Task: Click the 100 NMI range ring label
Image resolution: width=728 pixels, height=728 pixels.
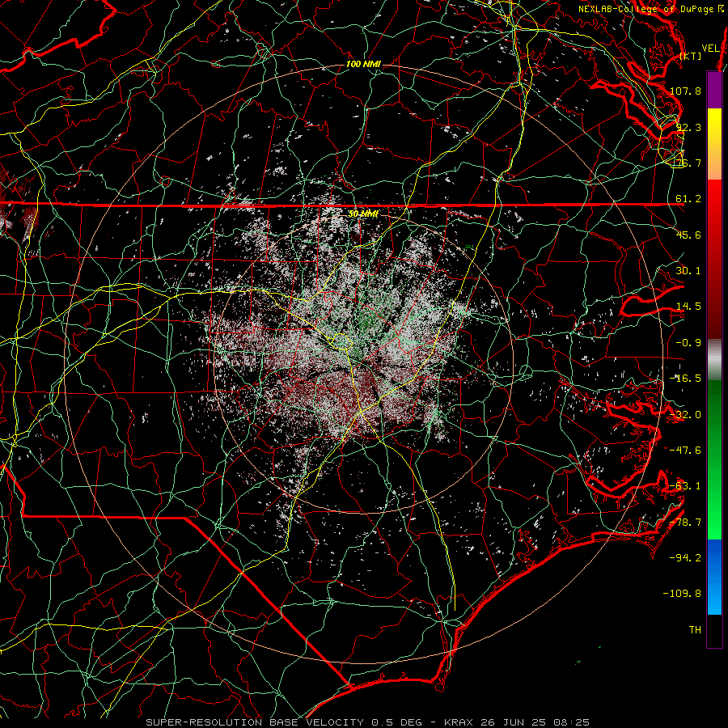Action: click(363, 64)
